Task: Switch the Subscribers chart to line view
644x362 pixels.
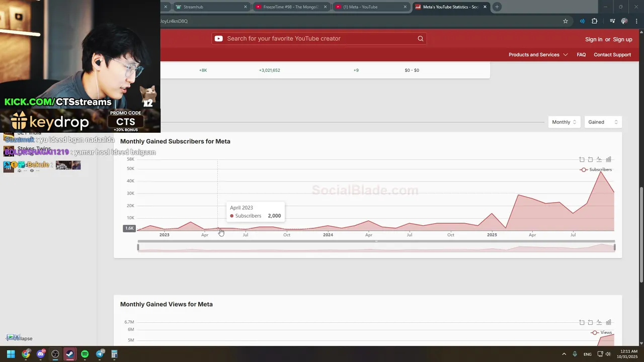Action: point(599,159)
